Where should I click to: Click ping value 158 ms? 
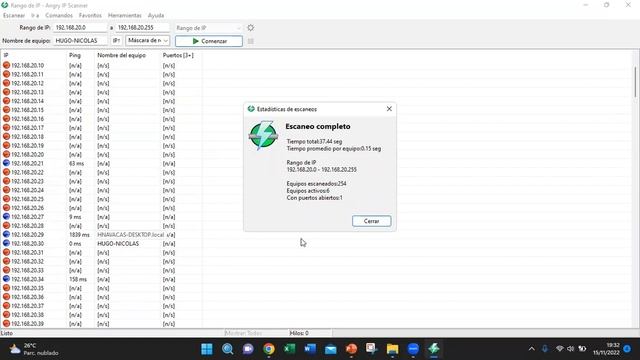tap(78, 279)
